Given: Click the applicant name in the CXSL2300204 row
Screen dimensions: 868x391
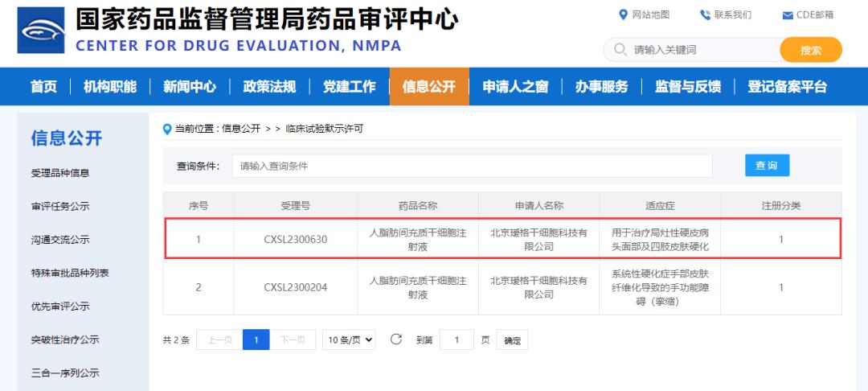Looking at the screenshot, I should click(x=538, y=287).
